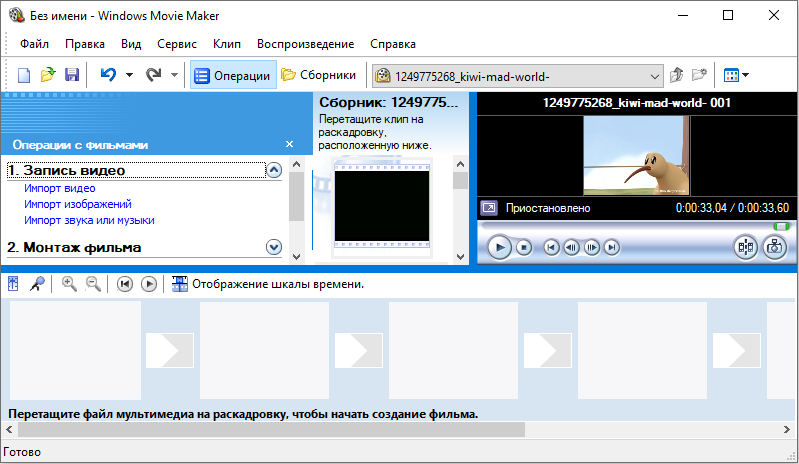This screenshot has width=799, height=464.
Task: Close the Операции с фильмами pane
Action: 289,144
